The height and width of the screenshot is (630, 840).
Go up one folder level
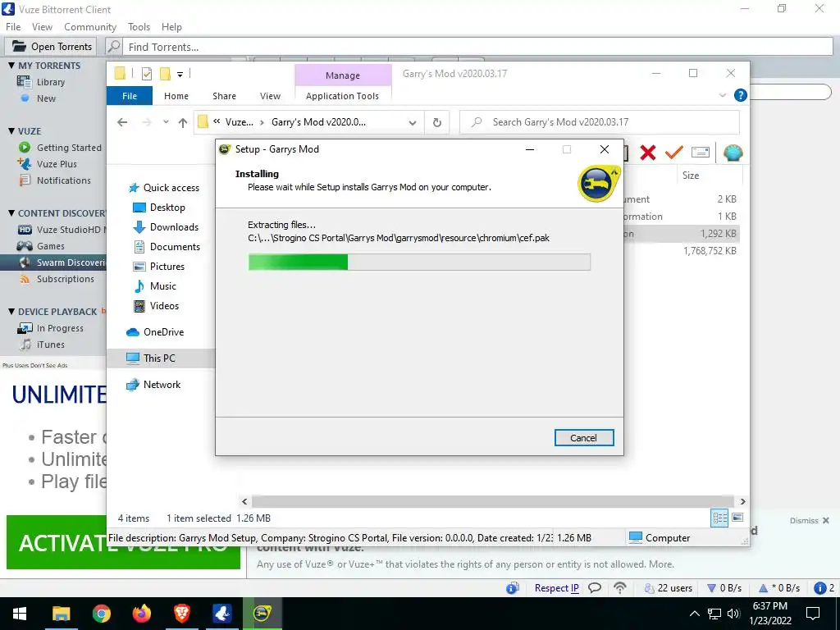pos(183,123)
